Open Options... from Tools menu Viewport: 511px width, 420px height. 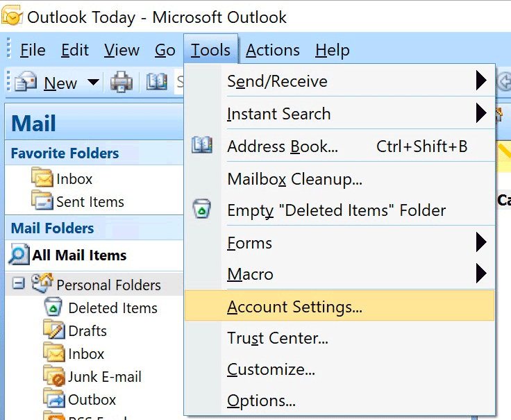pos(340,401)
